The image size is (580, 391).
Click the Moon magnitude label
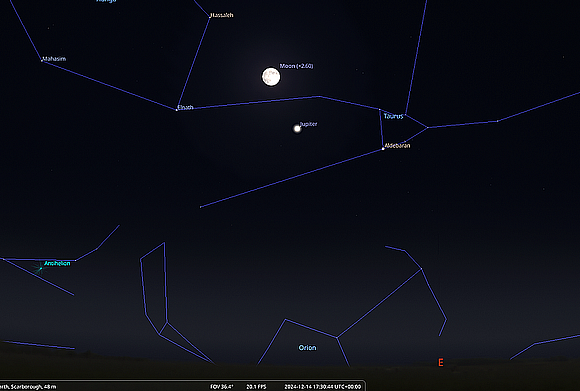click(296, 66)
